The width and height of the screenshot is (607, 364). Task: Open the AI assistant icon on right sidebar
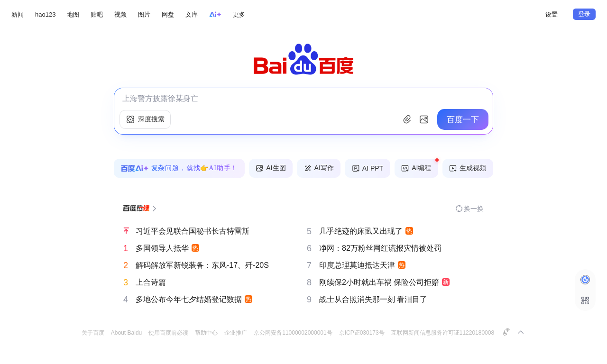coord(585,280)
